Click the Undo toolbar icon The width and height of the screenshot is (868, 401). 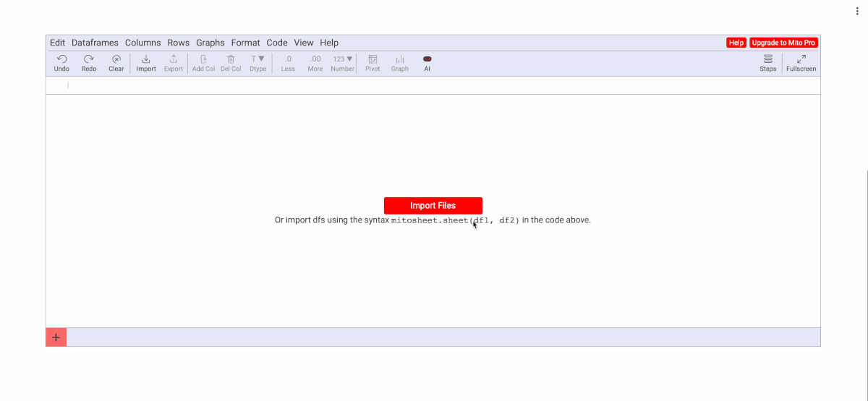[x=61, y=63]
